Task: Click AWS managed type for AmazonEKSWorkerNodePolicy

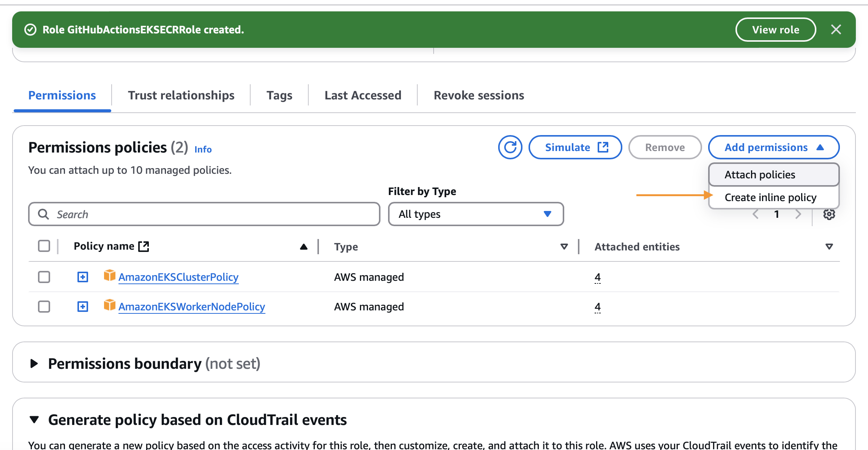Action: click(369, 307)
